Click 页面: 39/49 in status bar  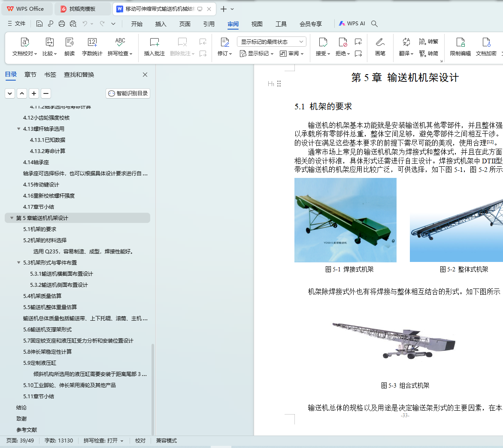(20, 441)
